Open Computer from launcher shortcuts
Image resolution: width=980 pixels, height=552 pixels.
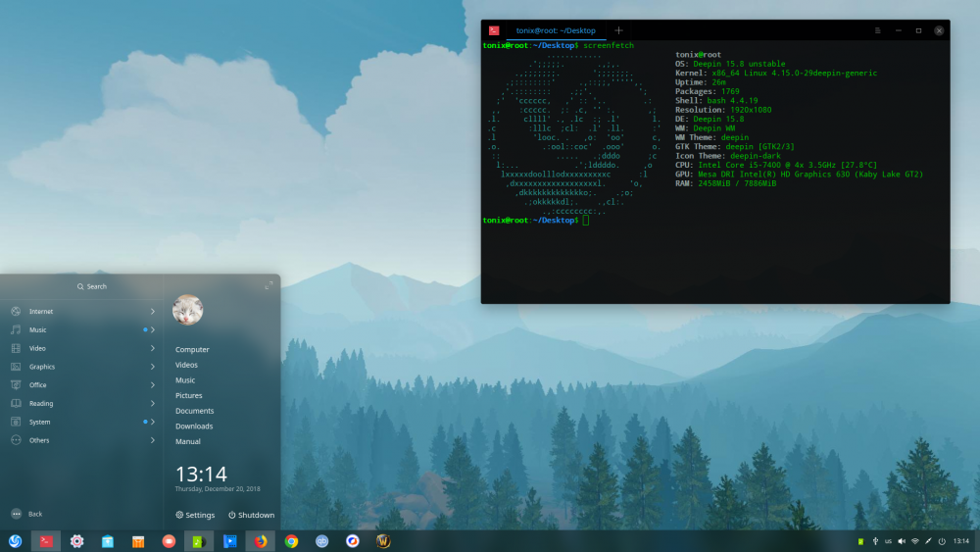coord(192,349)
